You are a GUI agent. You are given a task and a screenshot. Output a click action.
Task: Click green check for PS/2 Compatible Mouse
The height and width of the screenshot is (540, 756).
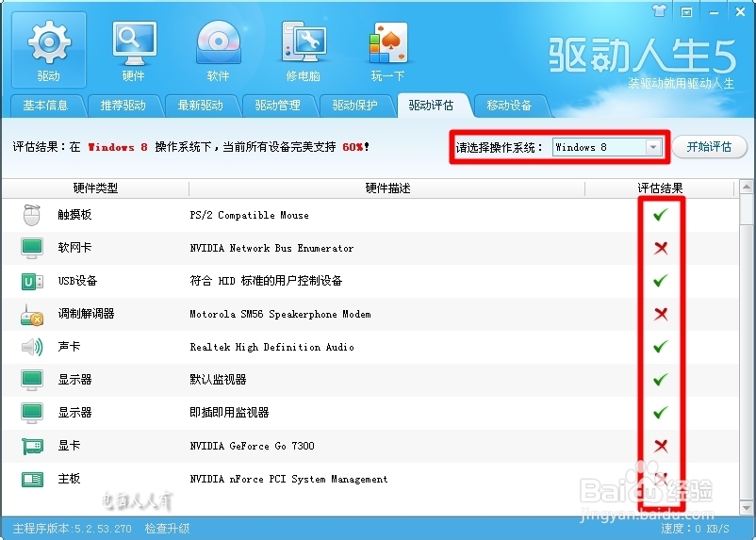tap(661, 215)
